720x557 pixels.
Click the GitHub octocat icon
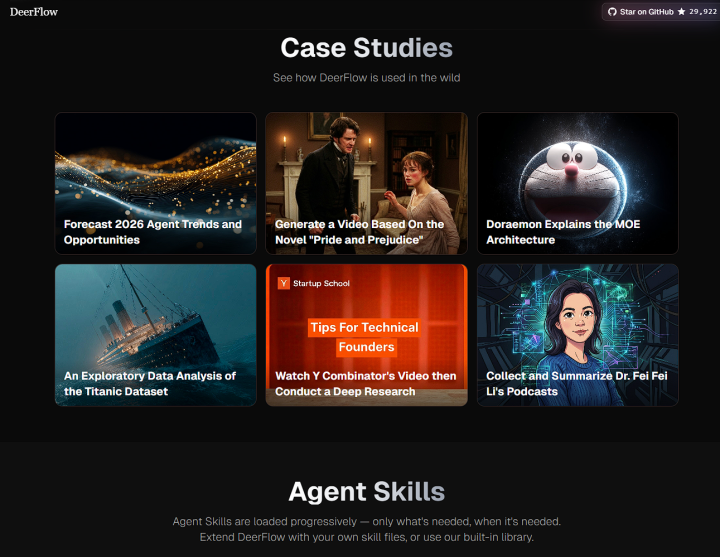click(x=613, y=12)
